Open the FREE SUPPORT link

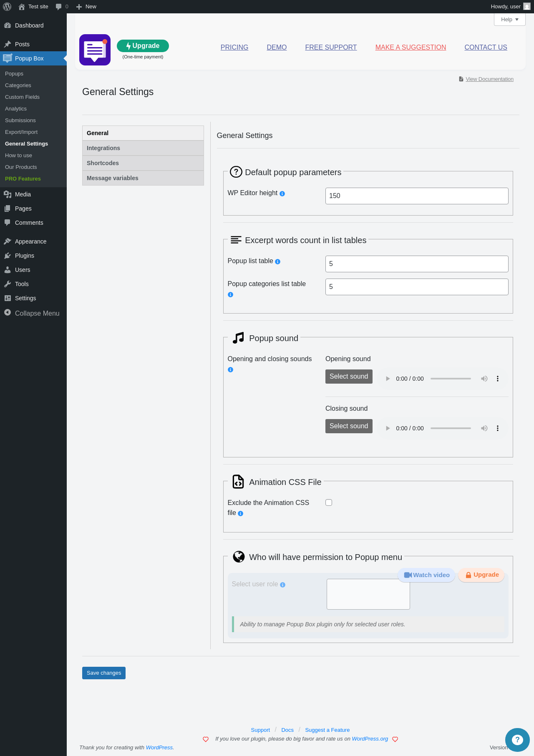pyautogui.click(x=331, y=48)
